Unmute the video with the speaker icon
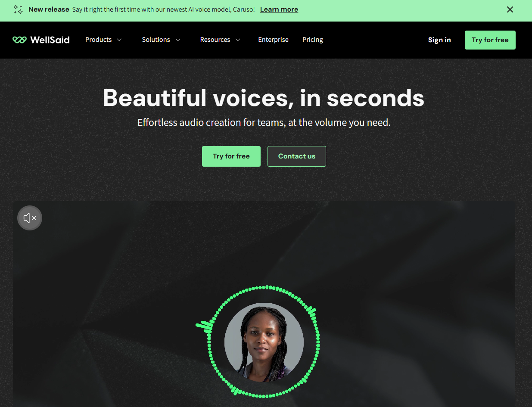Screen dimensions: 532x407 point(30,218)
